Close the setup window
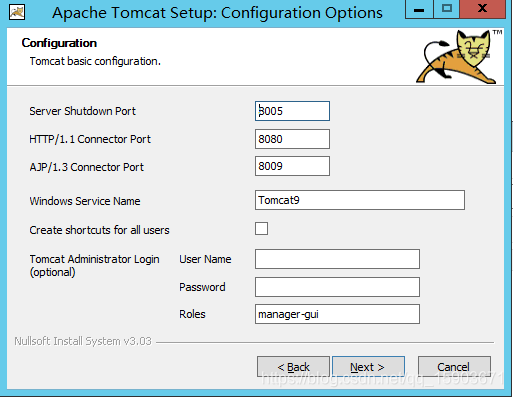Viewport: 513px width, 397px height. tap(482, 9)
